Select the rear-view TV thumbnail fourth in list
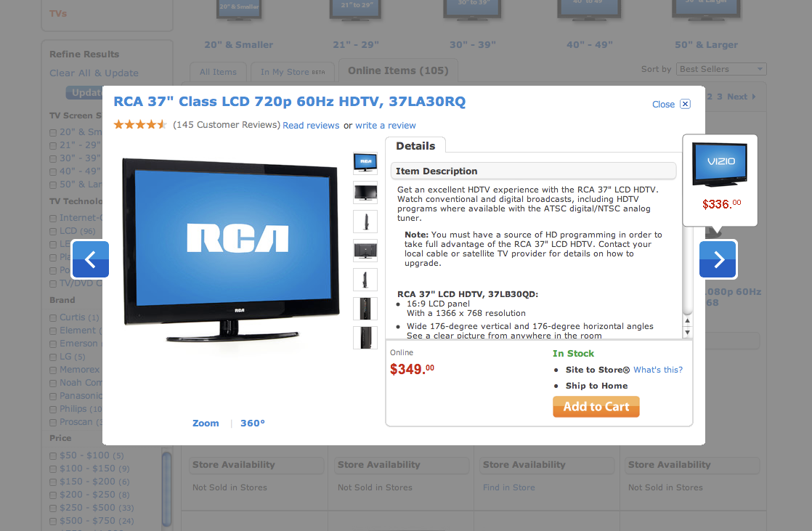This screenshot has width=812, height=531. point(365,250)
